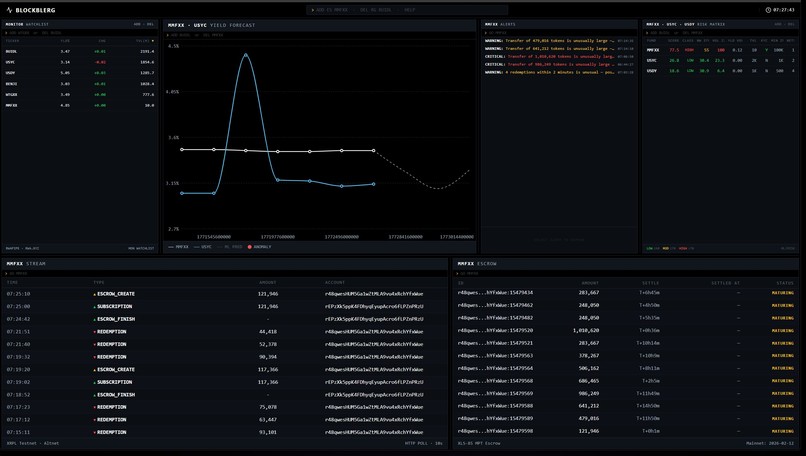The width and height of the screenshot is (806, 456).
Task: Select the MMFXX row in Risk Matrix
Action: (721, 50)
